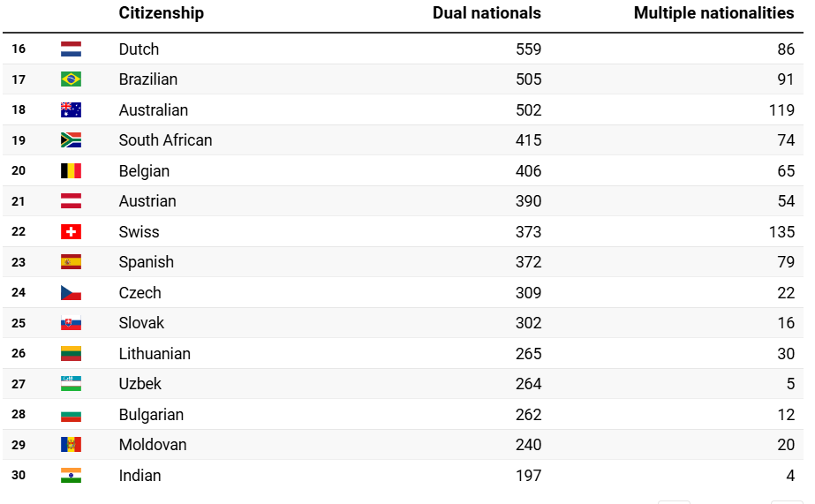The height and width of the screenshot is (504, 815).
Task: Click the Indian flag icon
Action: [71, 476]
